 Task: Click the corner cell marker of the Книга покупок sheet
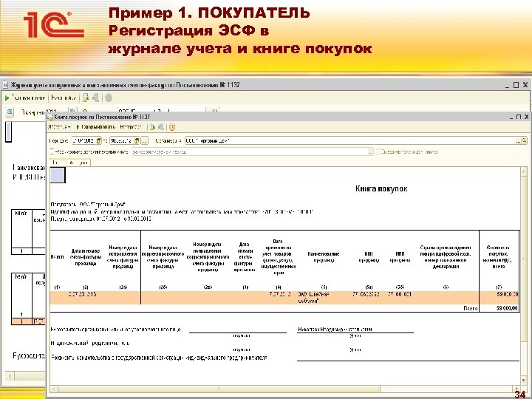[x=58, y=175]
